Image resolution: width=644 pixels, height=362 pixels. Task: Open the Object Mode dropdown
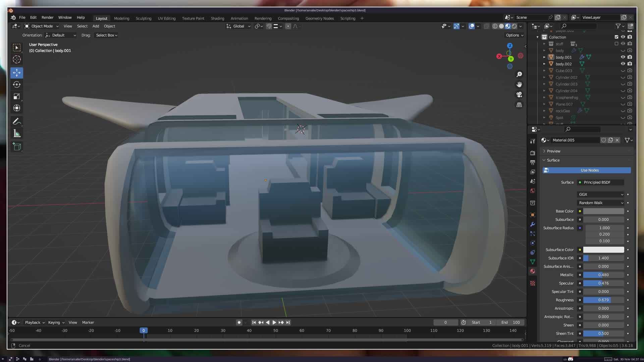coord(42,26)
